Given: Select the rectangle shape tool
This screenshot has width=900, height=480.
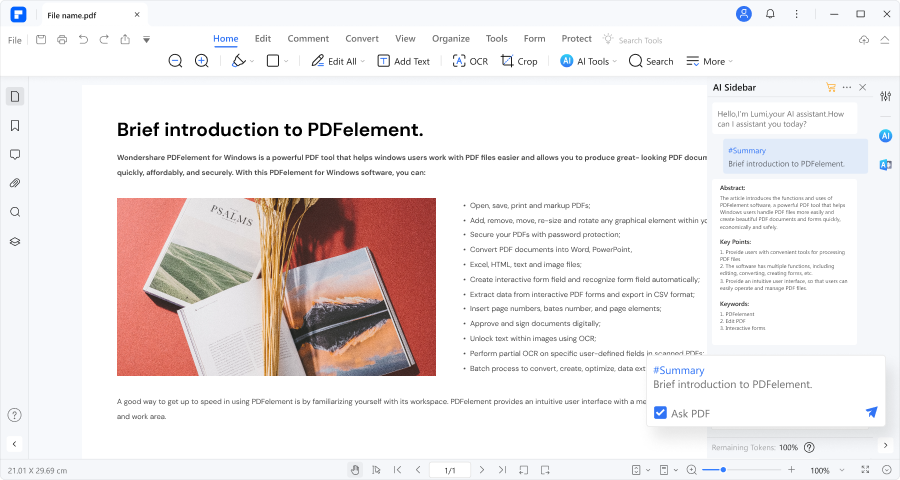Looking at the screenshot, I should click(x=273, y=61).
